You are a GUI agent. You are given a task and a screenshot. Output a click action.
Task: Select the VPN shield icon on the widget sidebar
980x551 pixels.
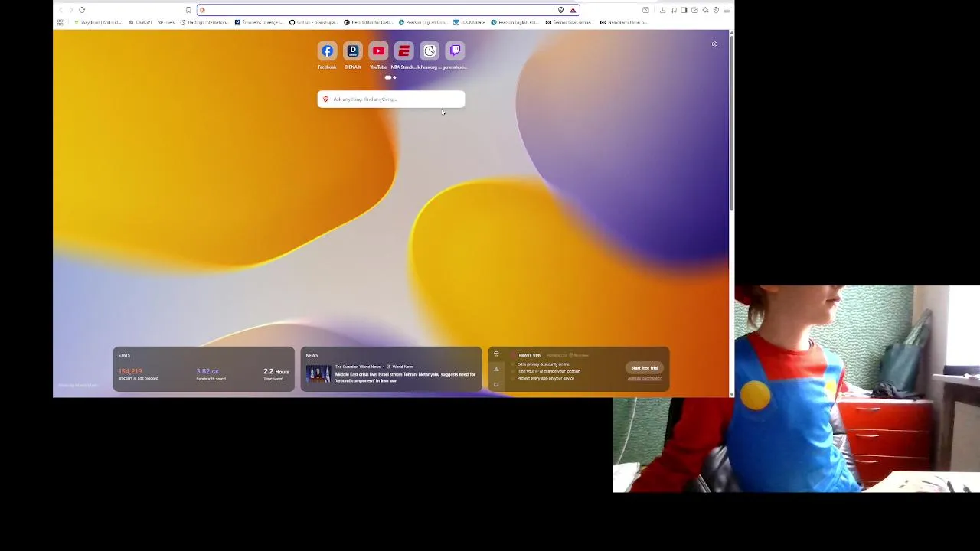pos(496,354)
